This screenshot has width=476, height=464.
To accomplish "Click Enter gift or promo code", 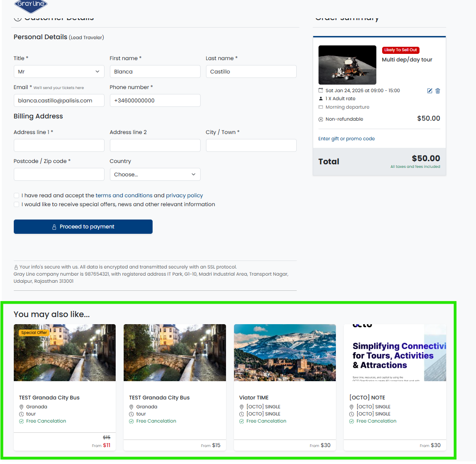I will [x=347, y=138].
